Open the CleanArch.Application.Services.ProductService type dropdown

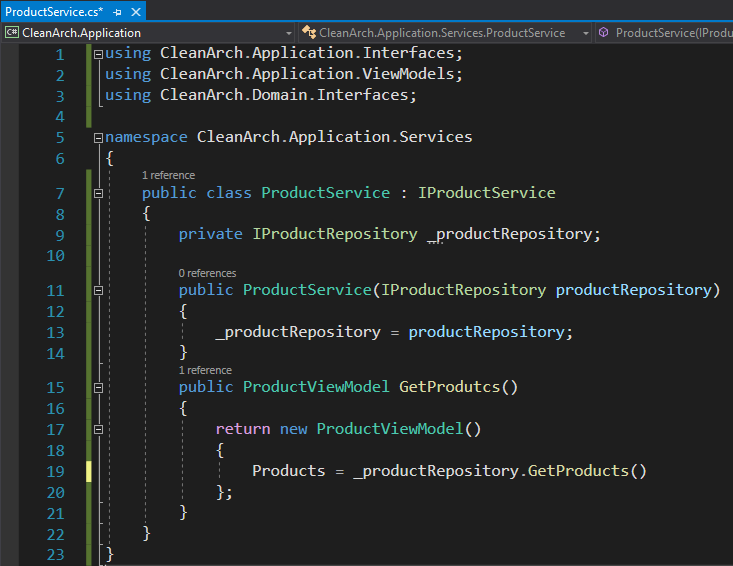point(445,33)
